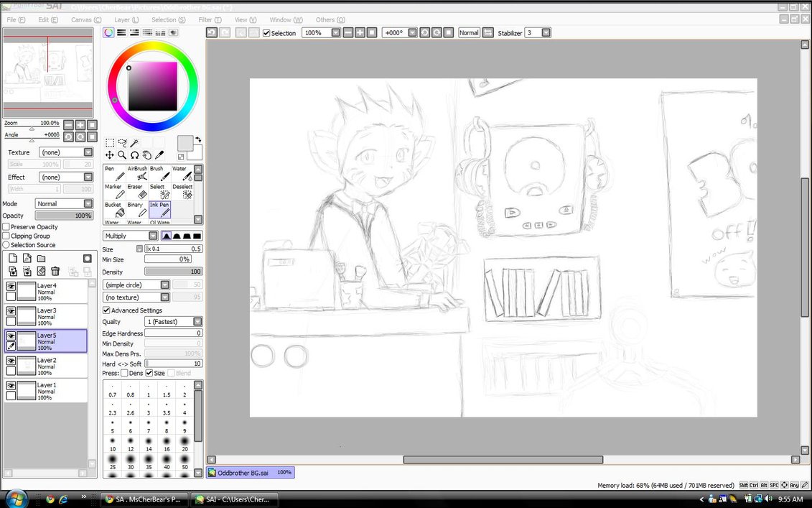812x508 pixels.
Task: Open the Filter menu
Action: [209, 20]
